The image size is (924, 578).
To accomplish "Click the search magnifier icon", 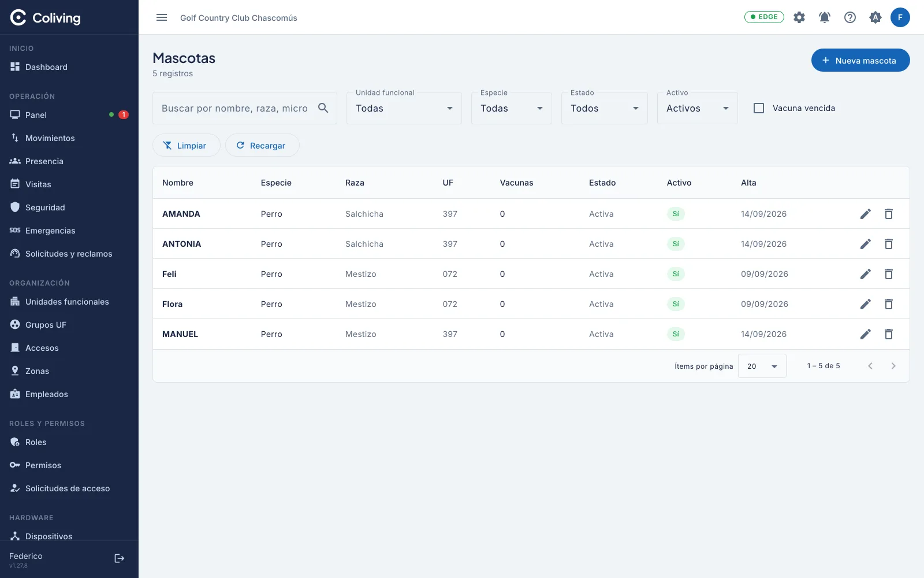I will (x=323, y=108).
